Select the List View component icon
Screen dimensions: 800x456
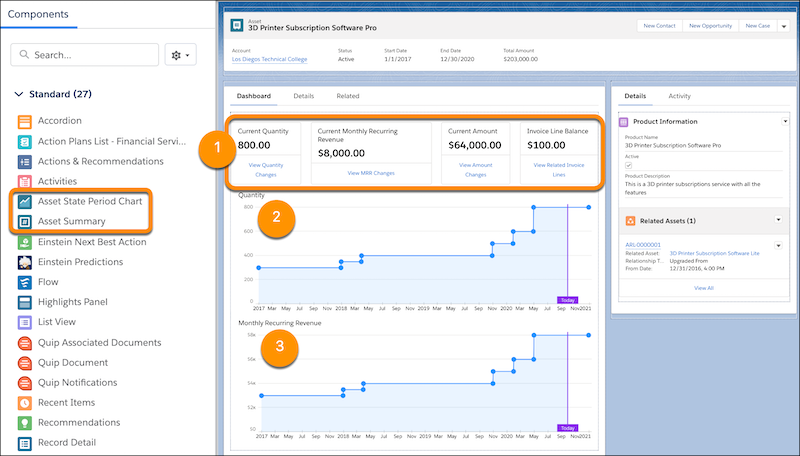24,322
